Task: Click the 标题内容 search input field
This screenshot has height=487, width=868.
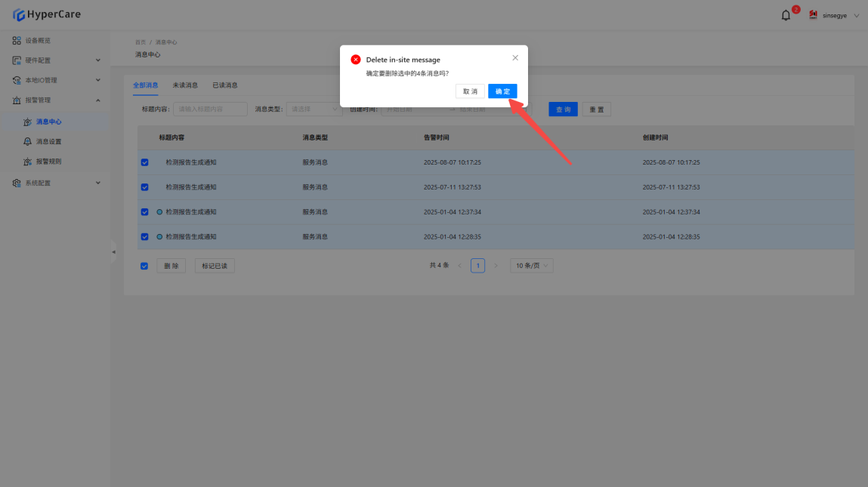Action: click(210, 109)
